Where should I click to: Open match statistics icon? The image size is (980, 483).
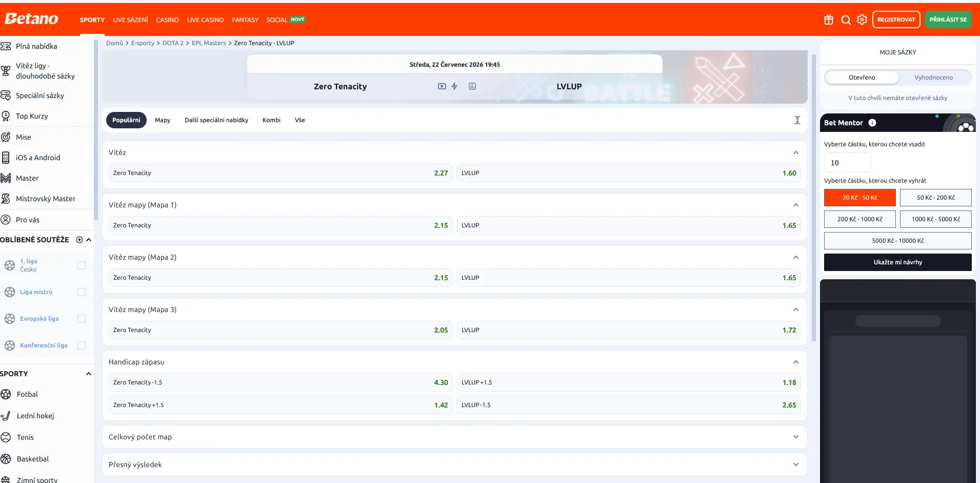pos(472,86)
